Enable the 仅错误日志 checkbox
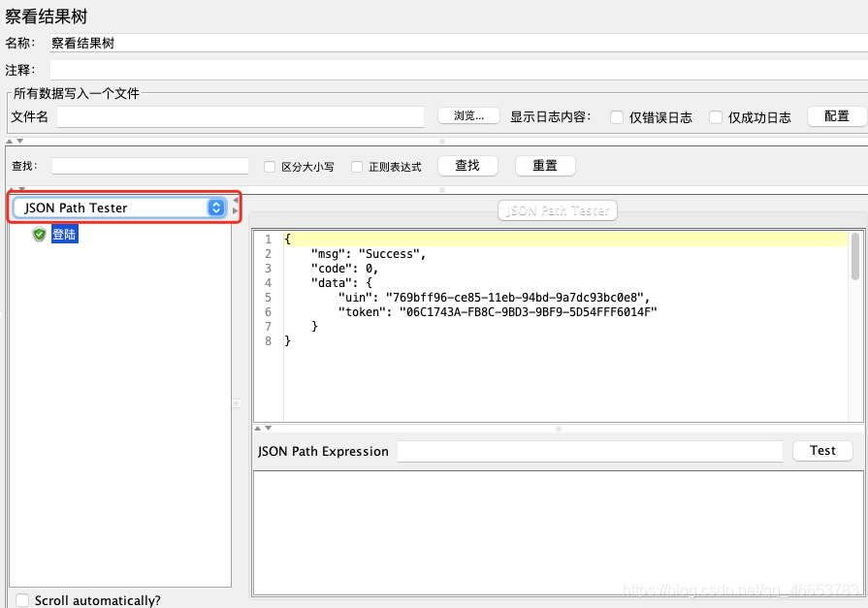 616,117
